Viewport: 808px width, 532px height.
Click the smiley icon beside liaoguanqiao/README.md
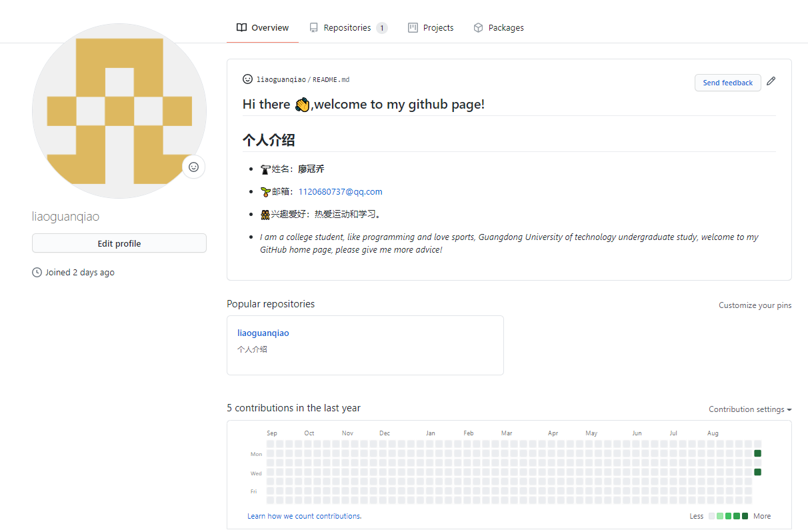(248, 79)
